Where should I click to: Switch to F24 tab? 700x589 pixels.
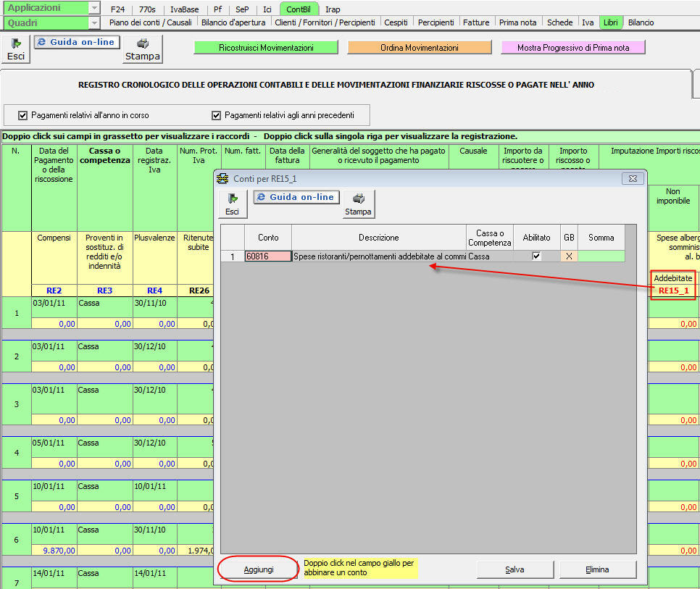(x=118, y=9)
